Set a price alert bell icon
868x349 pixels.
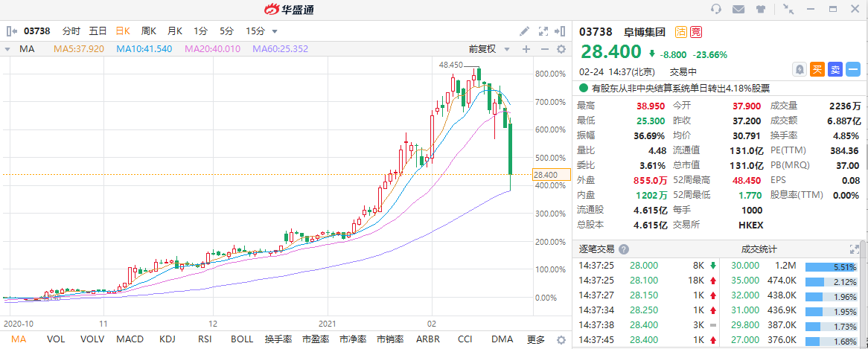point(800,69)
